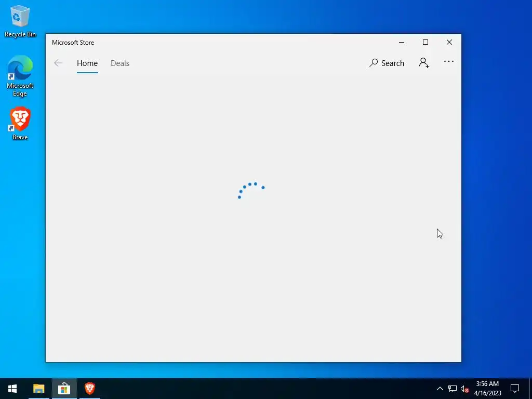The width and height of the screenshot is (532, 399).
Task: Switch to the Home tab
Action: point(87,63)
